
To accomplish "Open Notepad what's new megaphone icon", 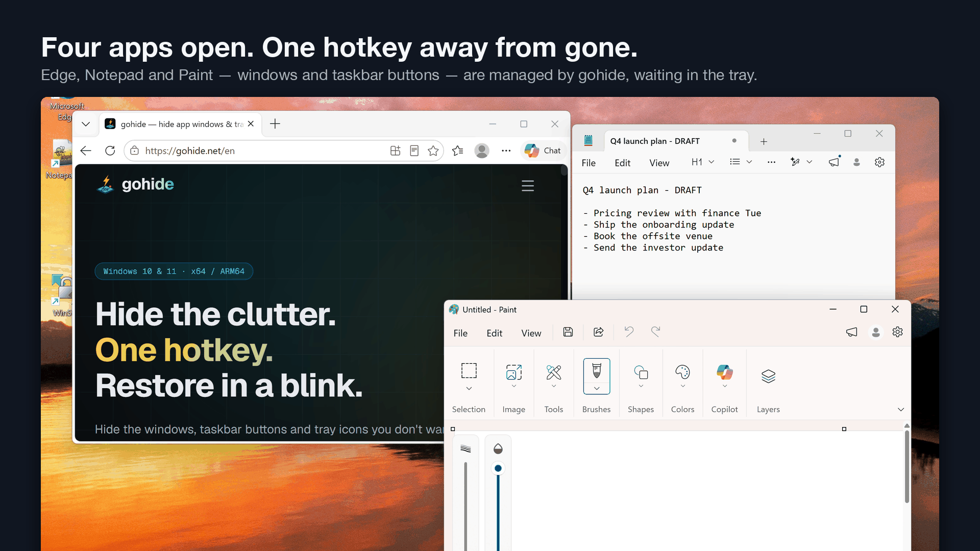I will point(834,162).
